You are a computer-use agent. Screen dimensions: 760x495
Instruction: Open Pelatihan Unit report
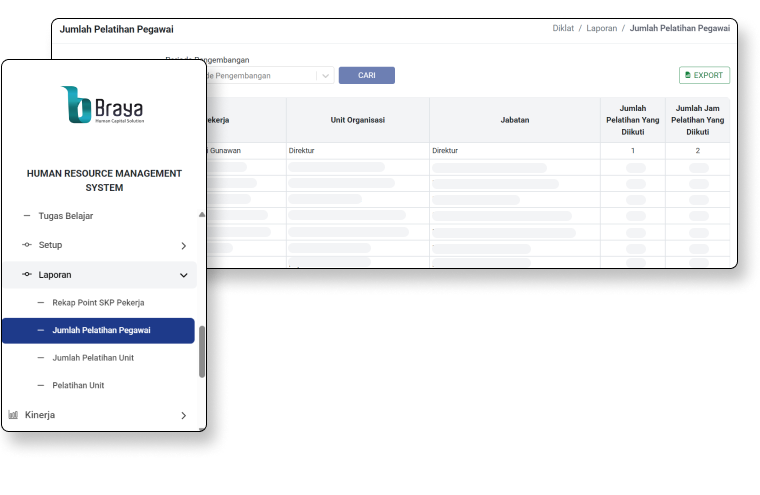pyautogui.click(x=78, y=385)
